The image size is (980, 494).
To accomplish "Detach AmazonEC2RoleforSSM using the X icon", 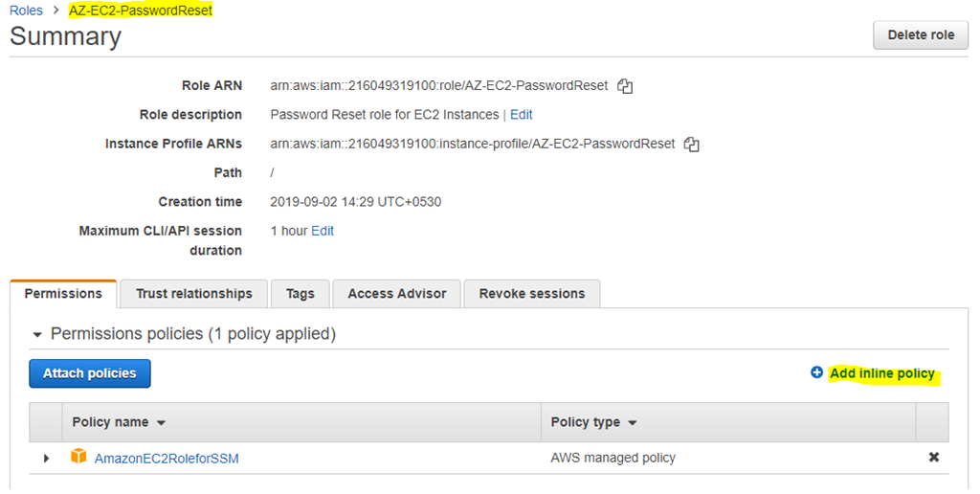I will click(934, 457).
